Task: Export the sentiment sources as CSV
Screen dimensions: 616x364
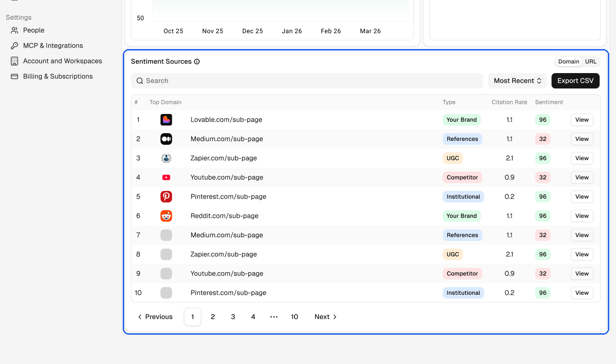Action: 576,81
